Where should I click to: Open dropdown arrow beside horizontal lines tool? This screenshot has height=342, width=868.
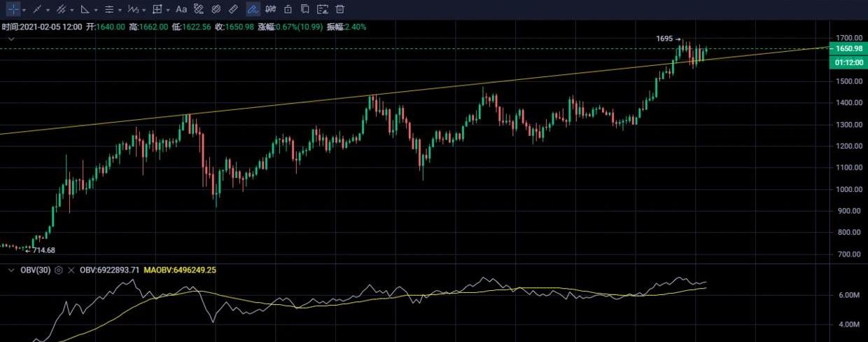coord(120,10)
